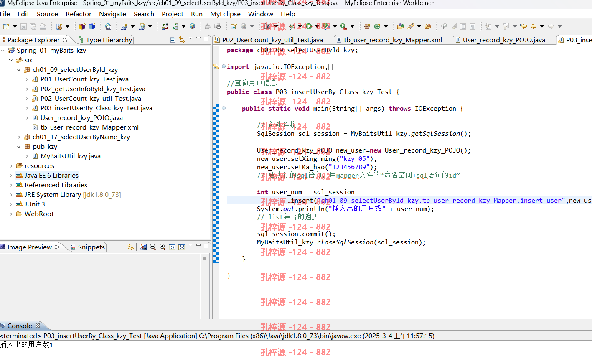Click the new JUnit/class green C icon

(x=377, y=26)
